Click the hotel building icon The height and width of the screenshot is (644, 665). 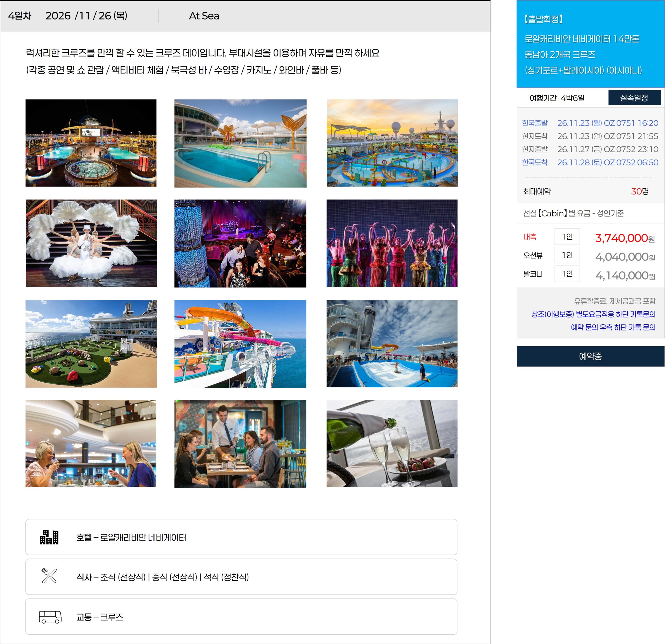(x=49, y=537)
